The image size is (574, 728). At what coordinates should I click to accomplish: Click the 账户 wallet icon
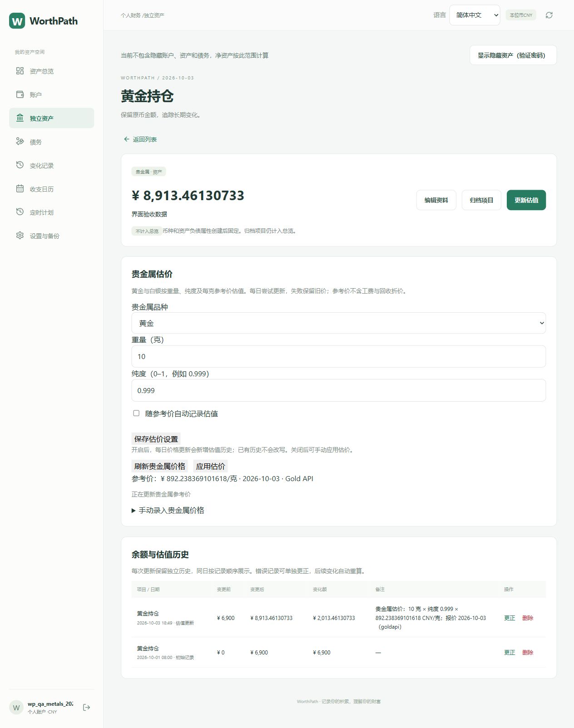coord(20,94)
